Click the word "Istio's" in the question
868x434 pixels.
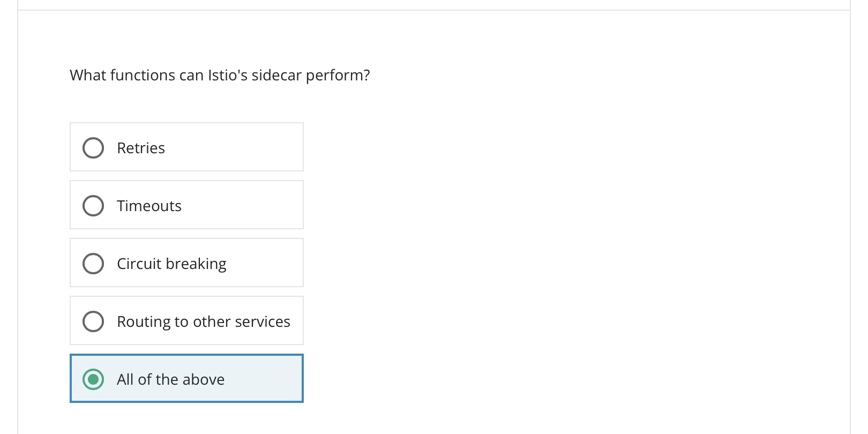[228, 75]
